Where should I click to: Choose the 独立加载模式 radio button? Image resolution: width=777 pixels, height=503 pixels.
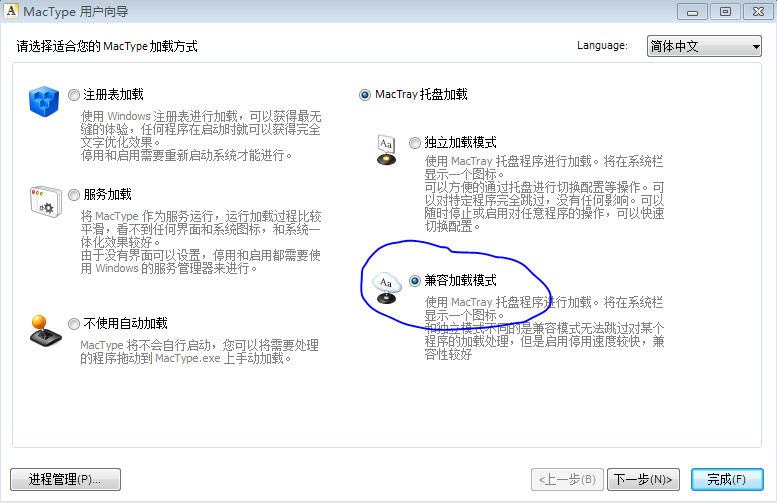click(415, 143)
